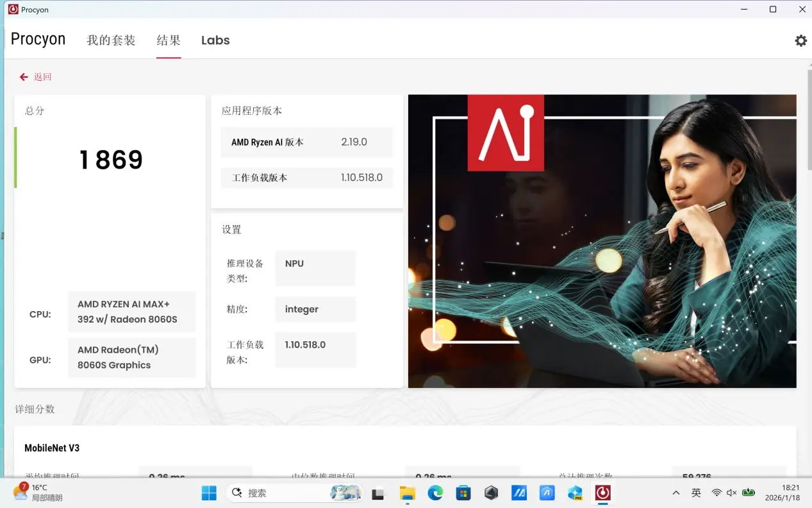
Task: Open the blue slashed-A app in taskbar
Action: coord(519,493)
